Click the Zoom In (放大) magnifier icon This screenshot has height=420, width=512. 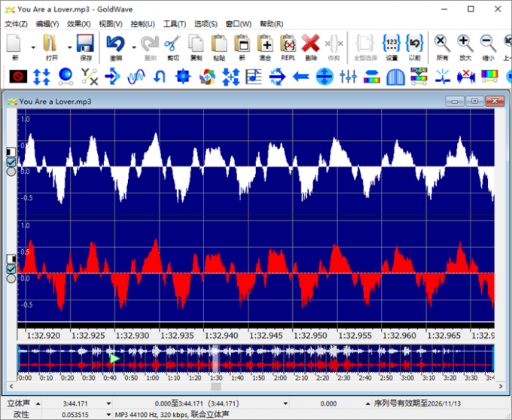coord(465,44)
